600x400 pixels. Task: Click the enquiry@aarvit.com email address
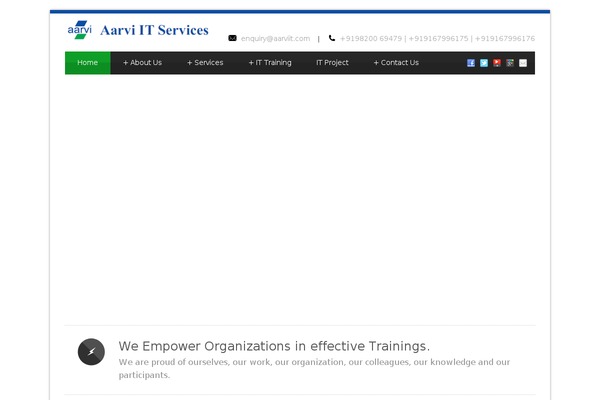[x=276, y=38]
